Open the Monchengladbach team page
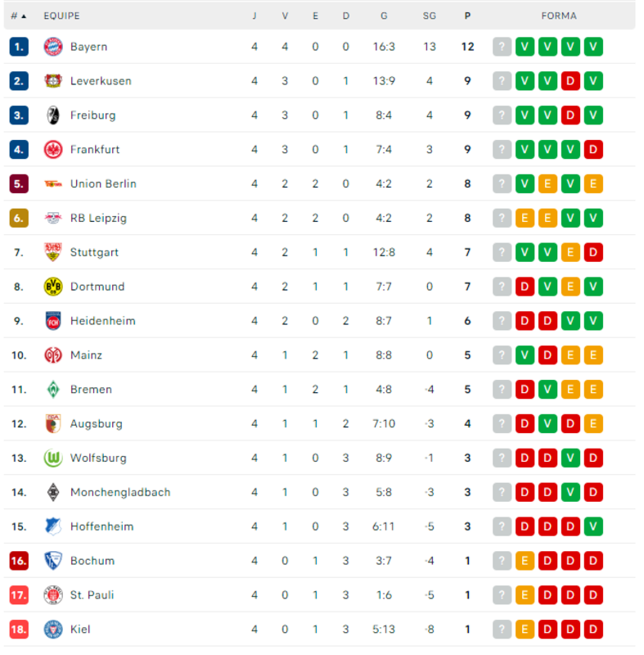Viewport: 644px width, 655px height. 120,492
